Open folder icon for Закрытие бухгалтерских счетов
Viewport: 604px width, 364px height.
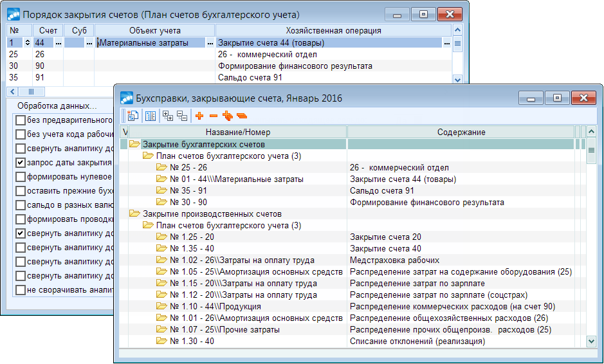[x=134, y=144]
